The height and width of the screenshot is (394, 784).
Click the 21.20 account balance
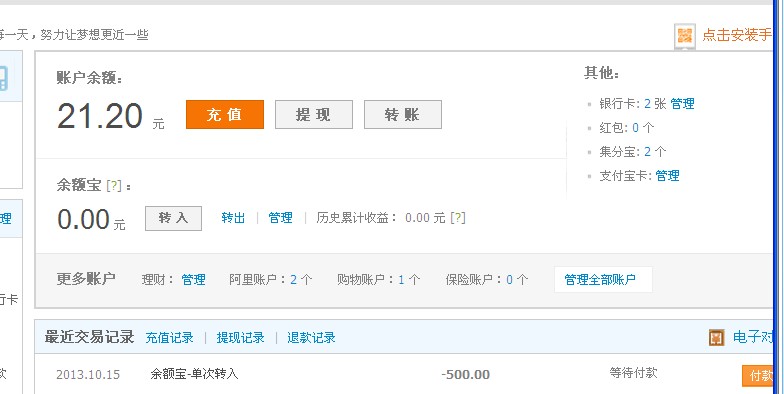point(100,116)
